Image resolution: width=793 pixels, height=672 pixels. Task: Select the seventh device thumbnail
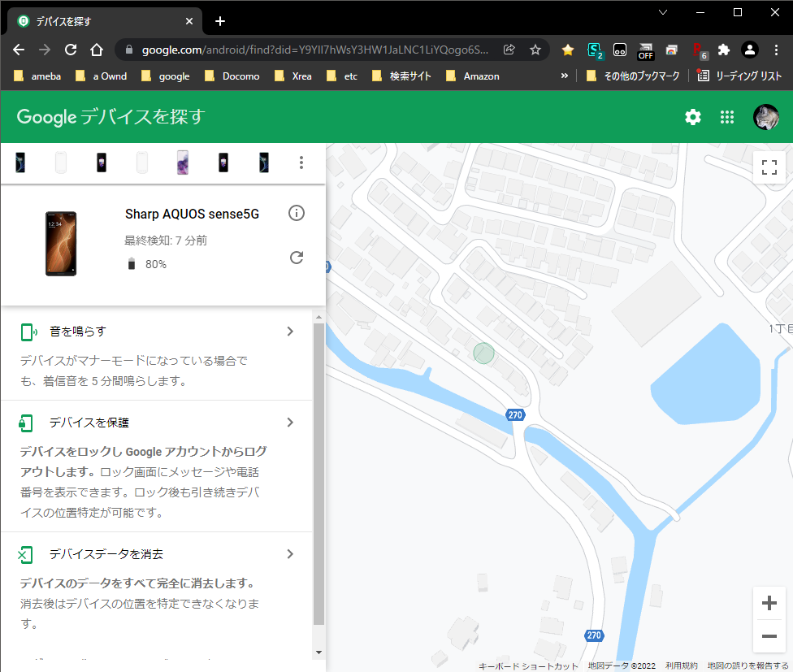263,163
